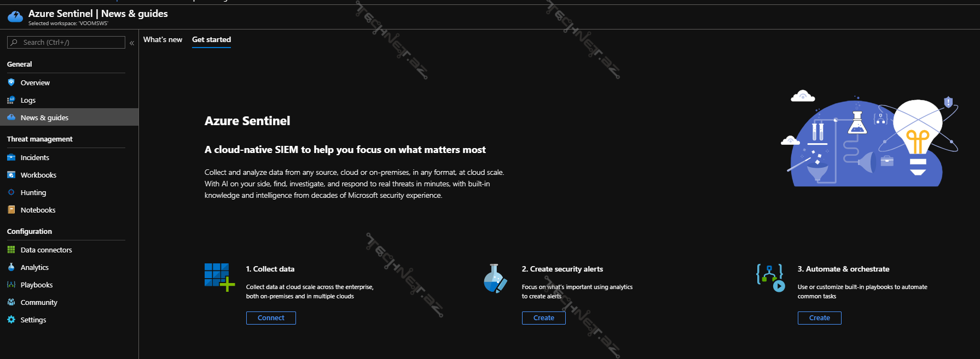The image size is (980, 359).
Task: Click the Community people icon
Action: [x=11, y=302]
